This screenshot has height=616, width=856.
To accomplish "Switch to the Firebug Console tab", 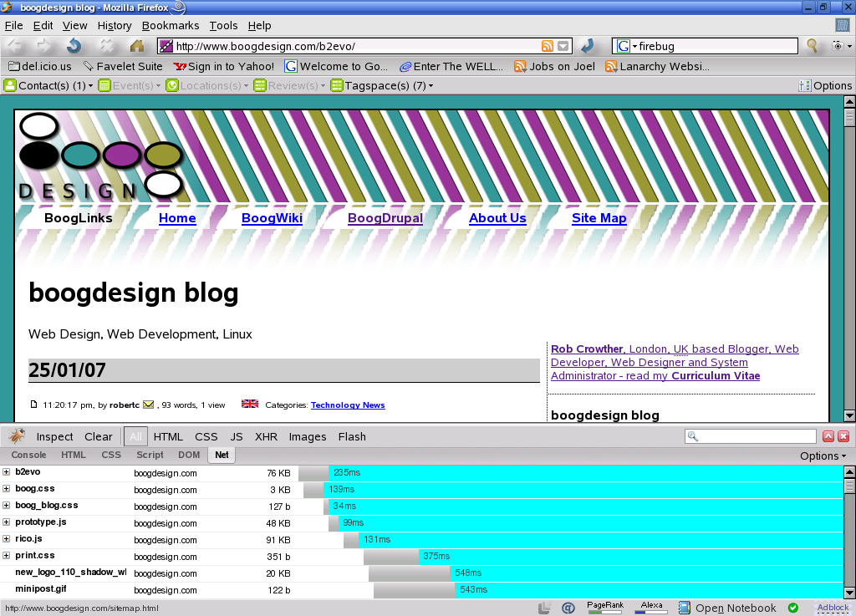I will pyautogui.click(x=29, y=455).
